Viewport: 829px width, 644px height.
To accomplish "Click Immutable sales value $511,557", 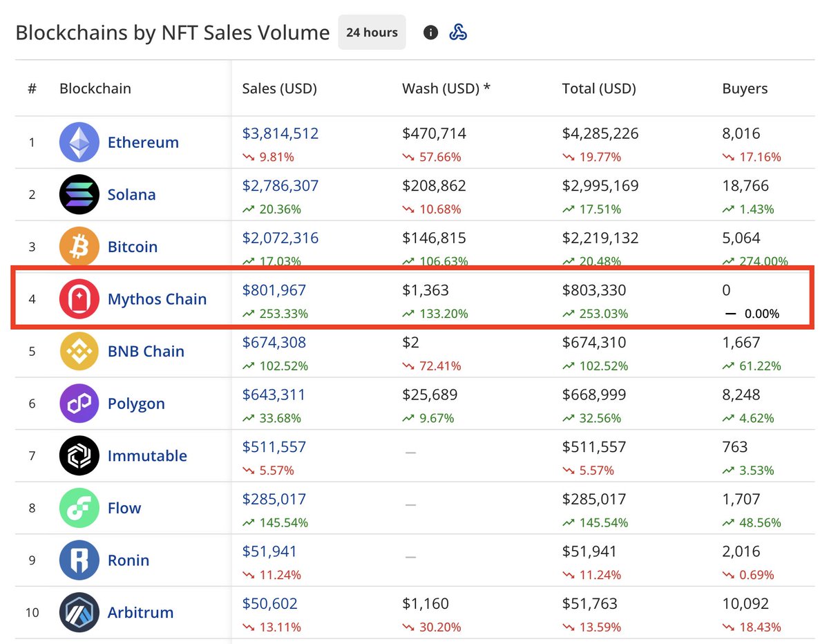I will (x=274, y=447).
